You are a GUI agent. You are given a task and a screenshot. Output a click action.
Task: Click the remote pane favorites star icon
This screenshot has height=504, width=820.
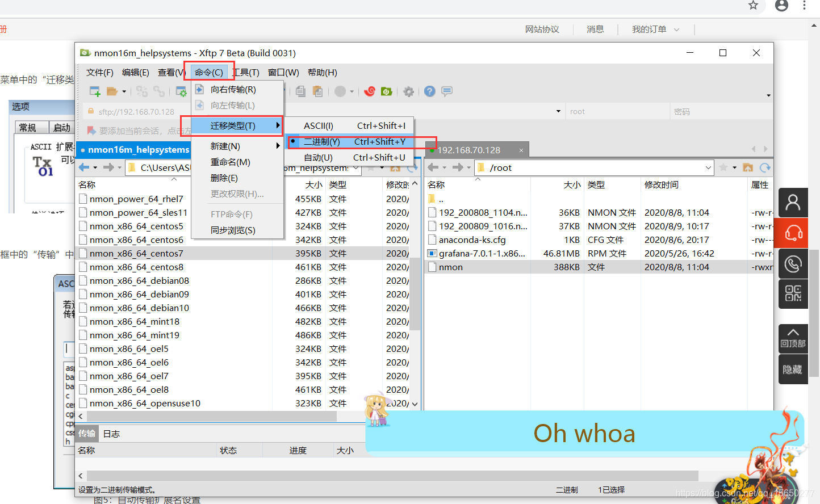(723, 167)
